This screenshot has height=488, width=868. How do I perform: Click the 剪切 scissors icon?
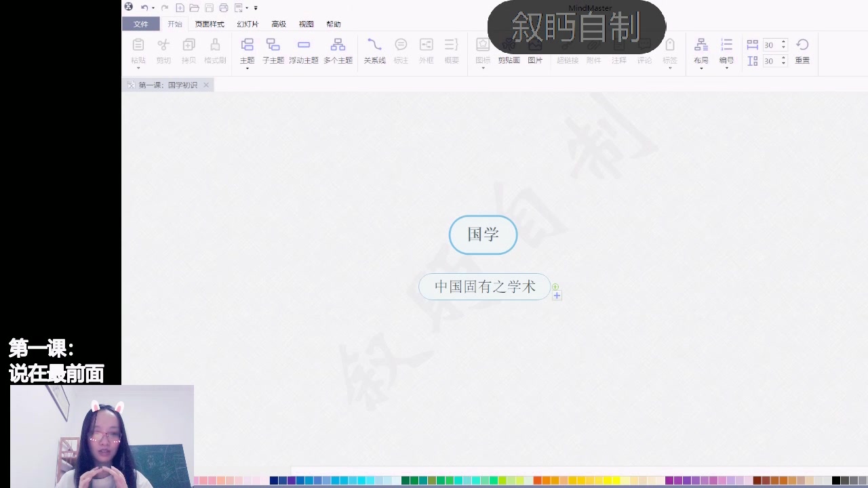pos(163,45)
